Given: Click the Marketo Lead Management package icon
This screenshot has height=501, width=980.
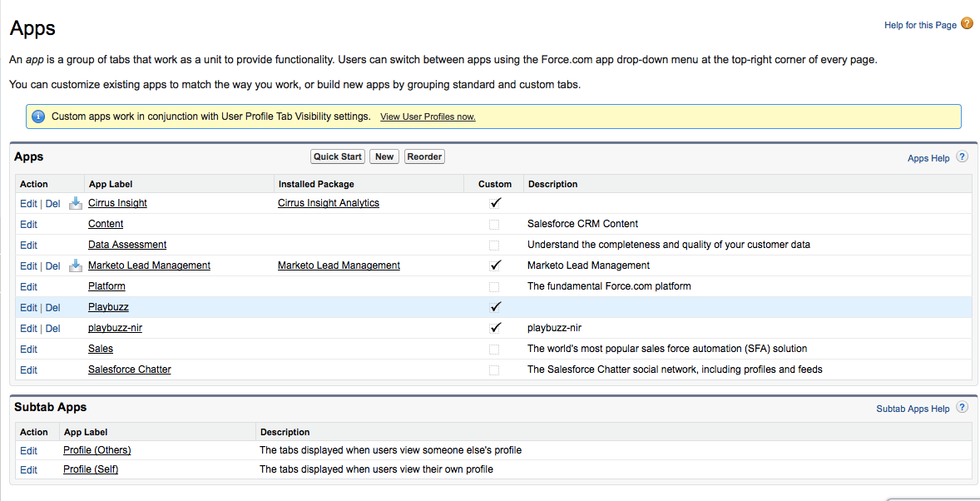Looking at the screenshot, I should (75, 265).
